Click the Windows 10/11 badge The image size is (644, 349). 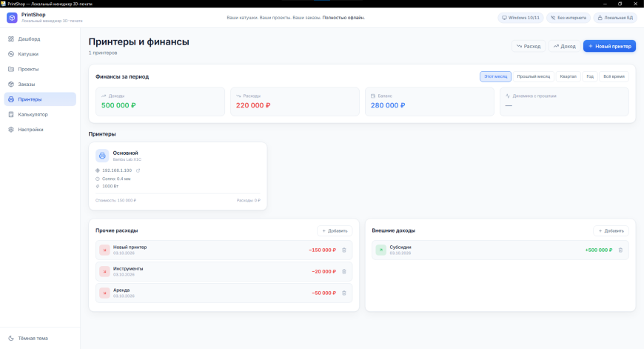pyautogui.click(x=521, y=18)
